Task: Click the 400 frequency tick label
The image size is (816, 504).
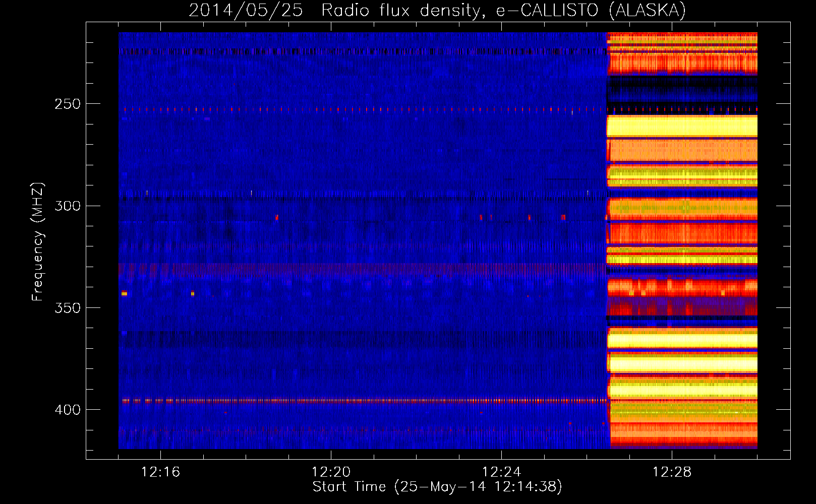Action: pos(68,410)
